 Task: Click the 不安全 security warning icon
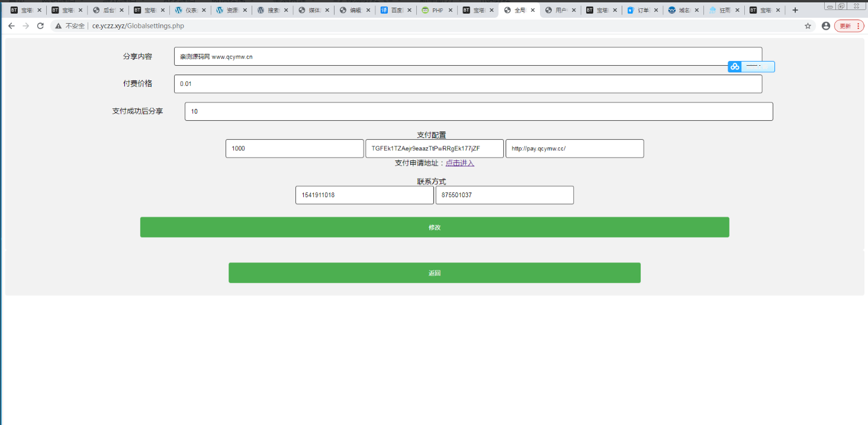(58, 26)
